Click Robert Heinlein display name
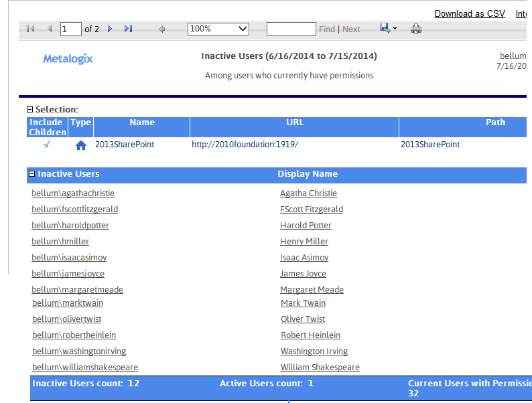 pos(310,335)
